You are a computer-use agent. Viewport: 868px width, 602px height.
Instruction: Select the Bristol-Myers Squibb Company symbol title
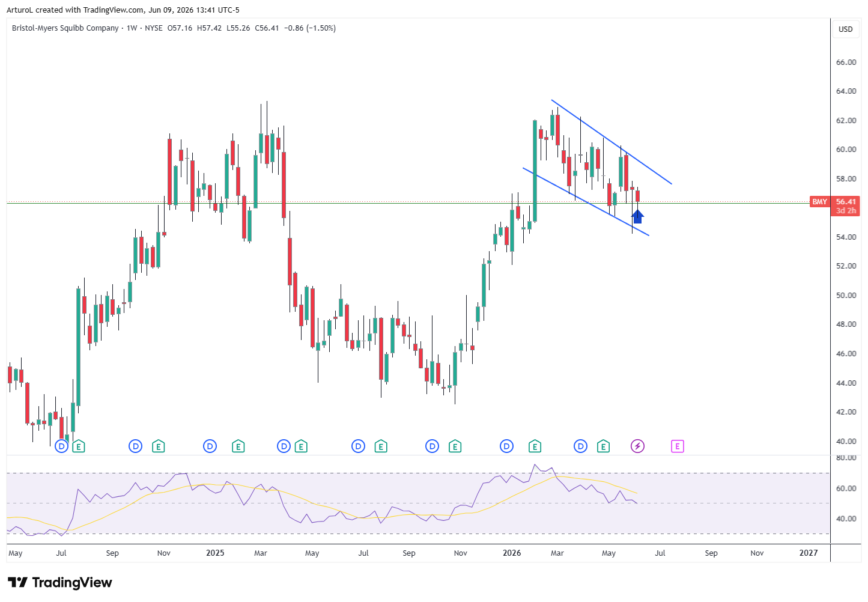click(65, 28)
